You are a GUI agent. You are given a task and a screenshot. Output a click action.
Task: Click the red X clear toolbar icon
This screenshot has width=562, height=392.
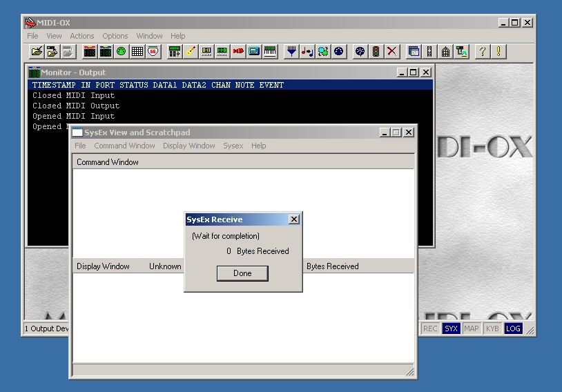pyautogui.click(x=391, y=52)
